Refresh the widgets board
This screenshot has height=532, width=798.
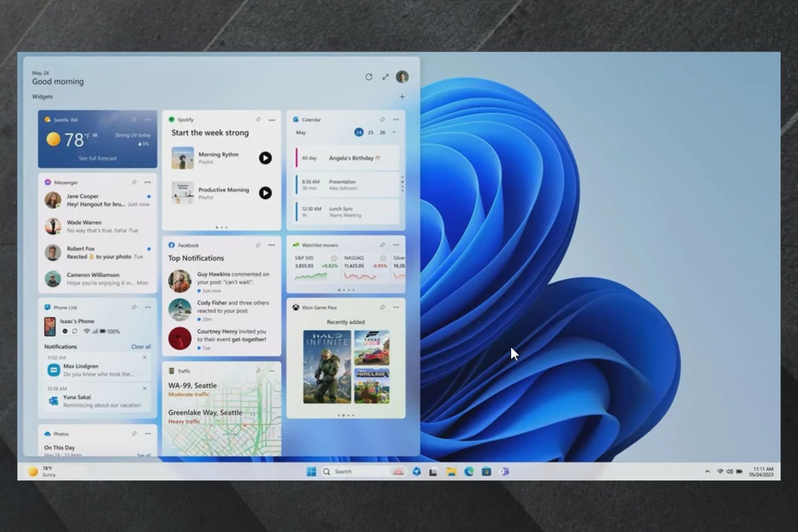(369, 77)
